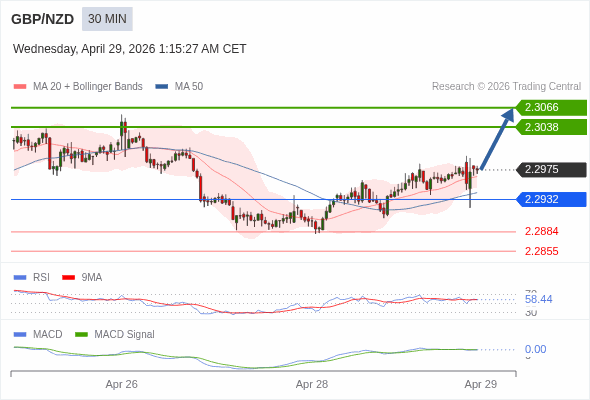The image size is (590, 400).
Task: Click the 9MA red legend swatch
Action: [x=68, y=278]
